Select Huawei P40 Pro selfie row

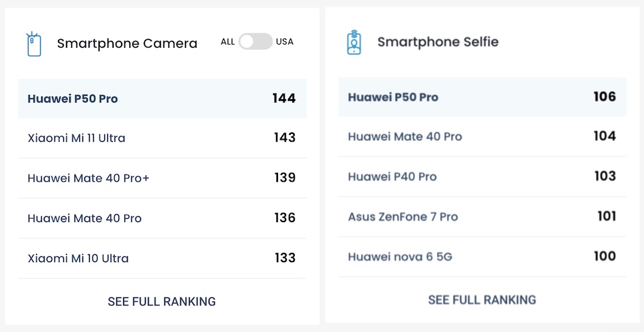click(392, 176)
